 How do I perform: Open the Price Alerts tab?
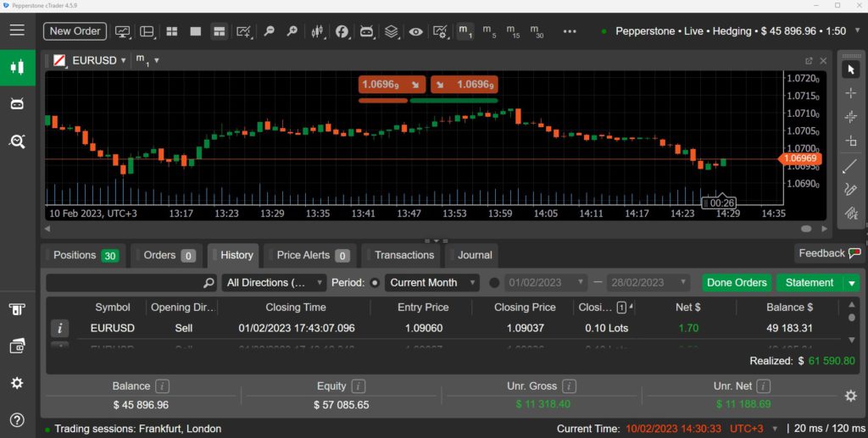(312, 256)
